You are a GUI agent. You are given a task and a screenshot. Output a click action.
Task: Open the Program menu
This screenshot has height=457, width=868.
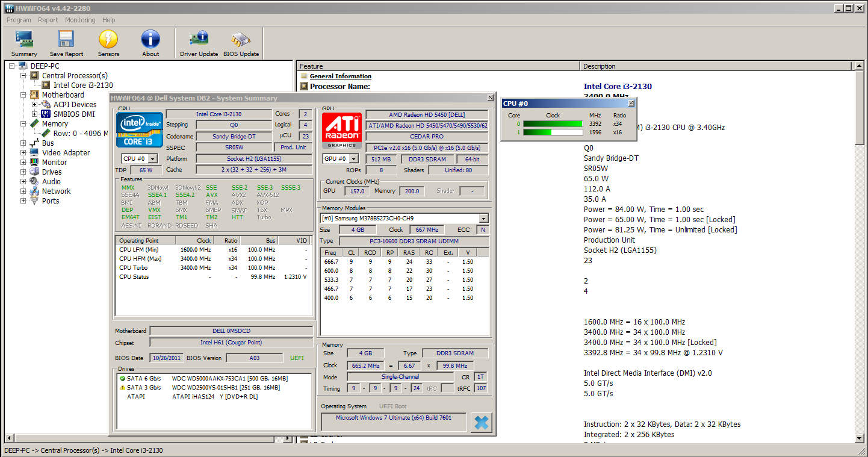coord(19,20)
